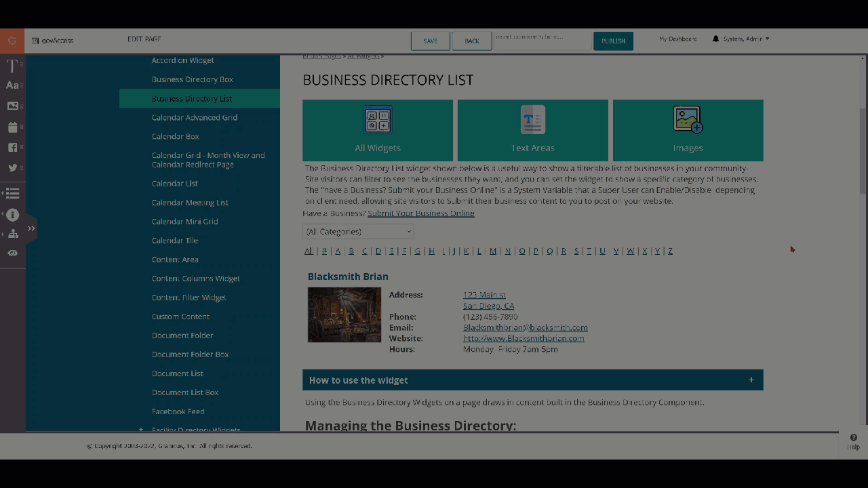Click inside the insert comments field

[542, 39]
